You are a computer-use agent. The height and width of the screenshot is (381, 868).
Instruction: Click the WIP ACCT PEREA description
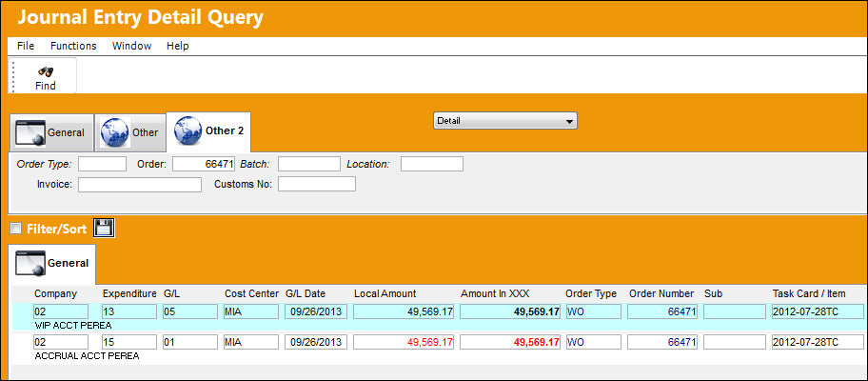coord(73,325)
